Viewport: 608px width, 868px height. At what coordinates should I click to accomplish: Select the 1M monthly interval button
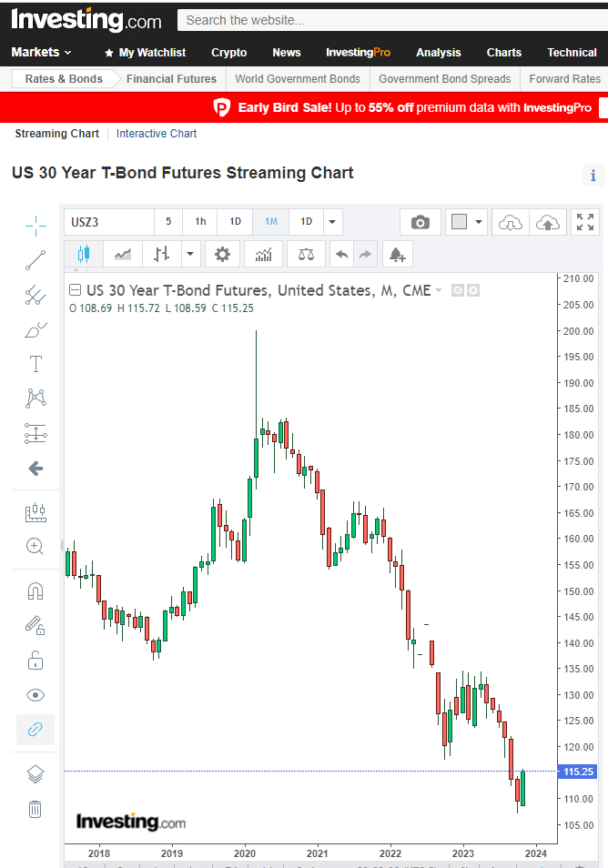coord(271,222)
